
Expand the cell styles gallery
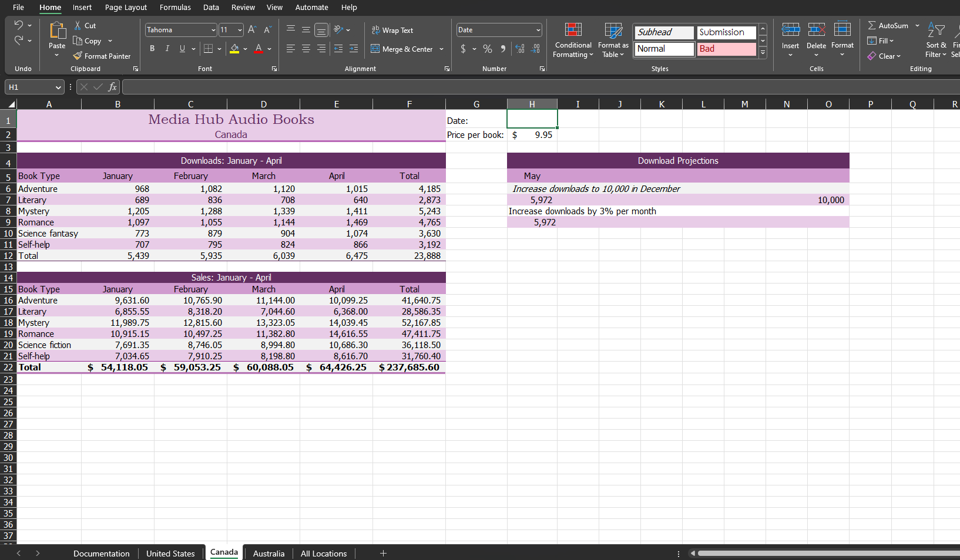click(x=763, y=52)
